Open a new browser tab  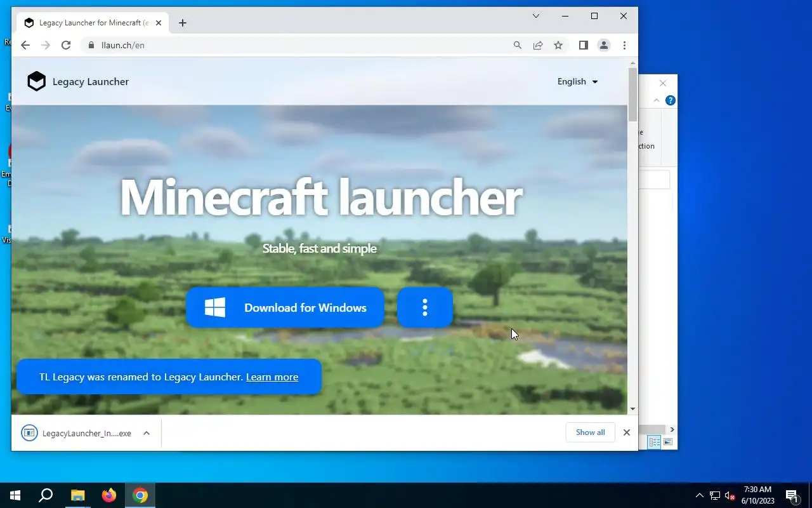[x=183, y=23]
